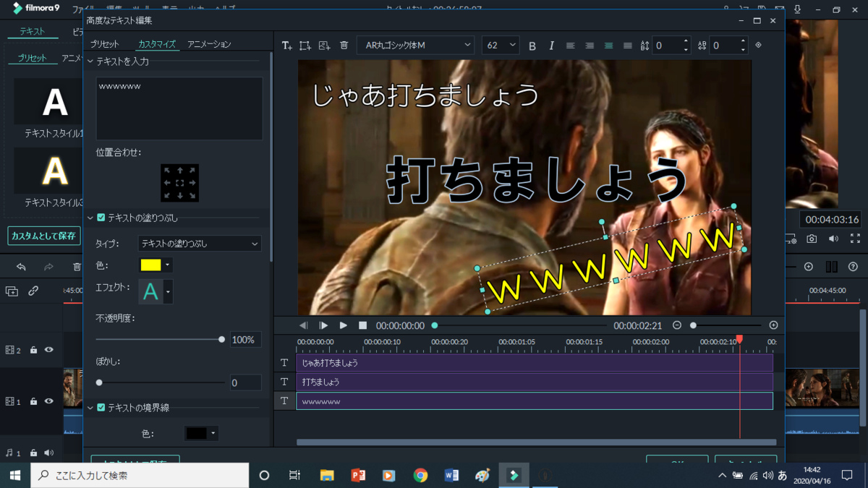Hide video track 1 with eye icon
The height and width of the screenshot is (488, 868).
point(49,401)
